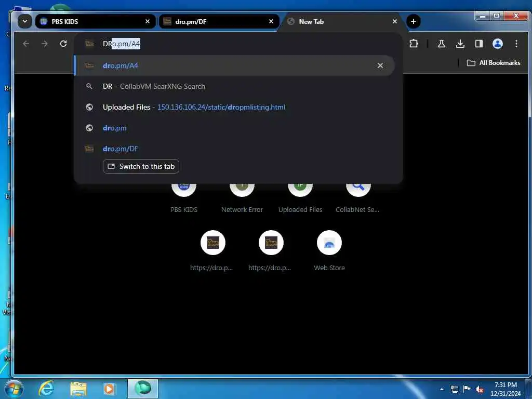Click Switch to this tab button
Screen dimensions: 532x399
pyautogui.click(x=141, y=166)
